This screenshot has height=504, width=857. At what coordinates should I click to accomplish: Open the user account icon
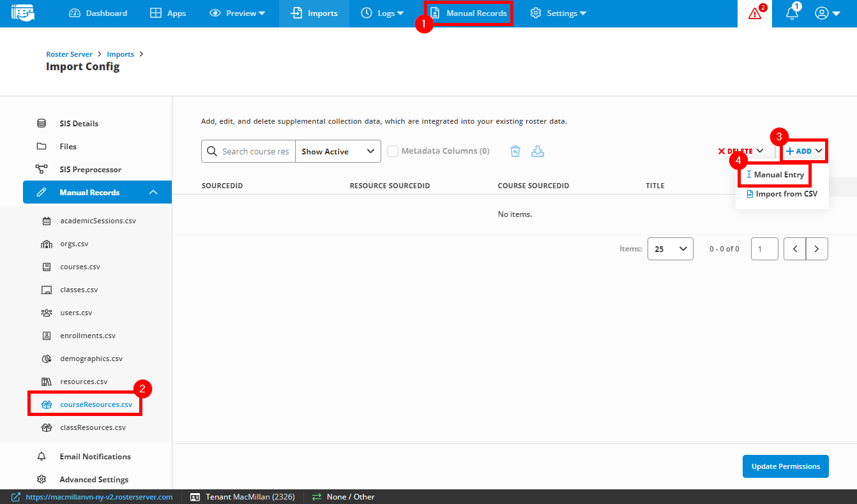point(823,12)
